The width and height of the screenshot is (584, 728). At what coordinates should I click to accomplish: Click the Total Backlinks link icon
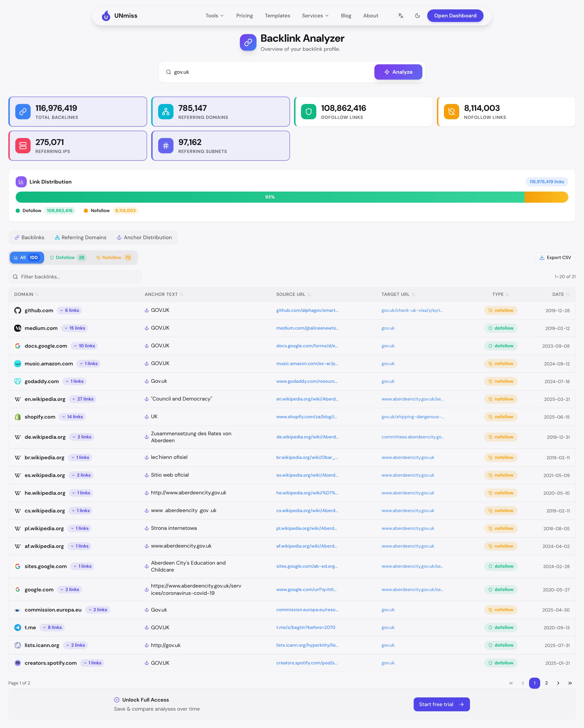coord(23,111)
